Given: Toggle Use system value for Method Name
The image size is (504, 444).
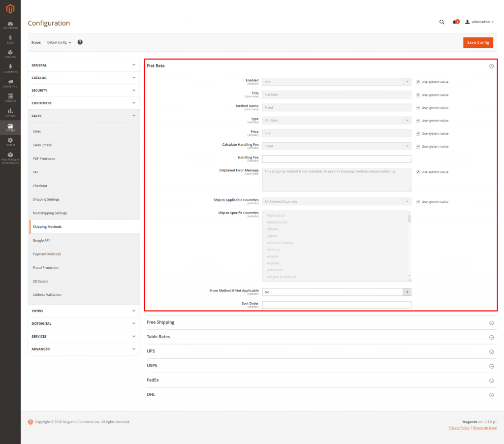Looking at the screenshot, I should 418,108.
